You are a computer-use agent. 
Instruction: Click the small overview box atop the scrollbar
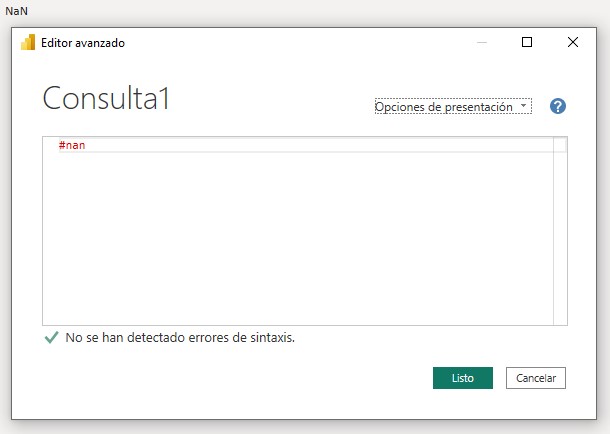(560, 145)
